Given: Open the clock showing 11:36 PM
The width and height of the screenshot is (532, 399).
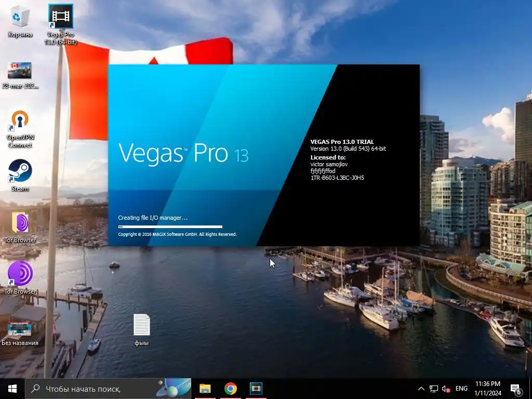Looking at the screenshot, I should pyautogui.click(x=487, y=389).
